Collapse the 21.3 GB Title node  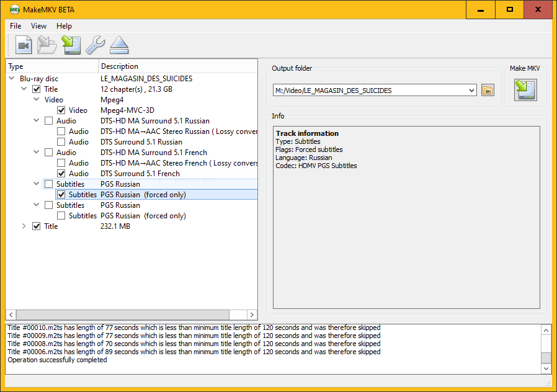(24, 89)
